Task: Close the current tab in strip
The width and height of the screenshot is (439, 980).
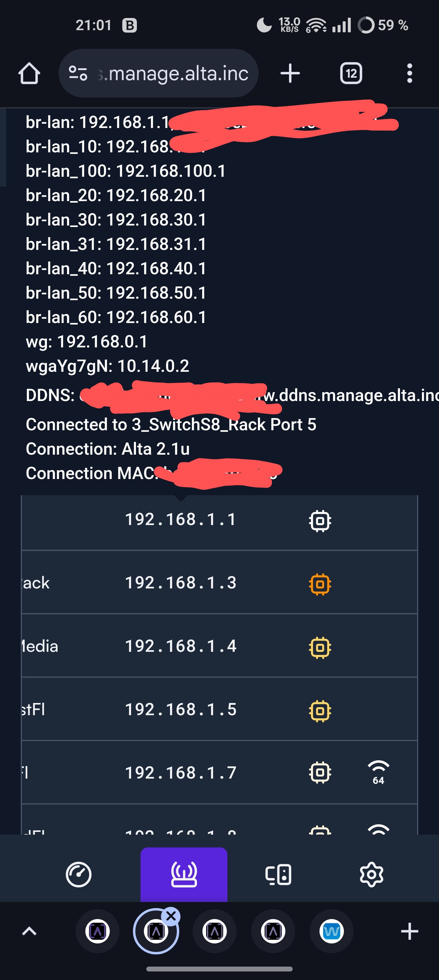Action: click(x=171, y=916)
